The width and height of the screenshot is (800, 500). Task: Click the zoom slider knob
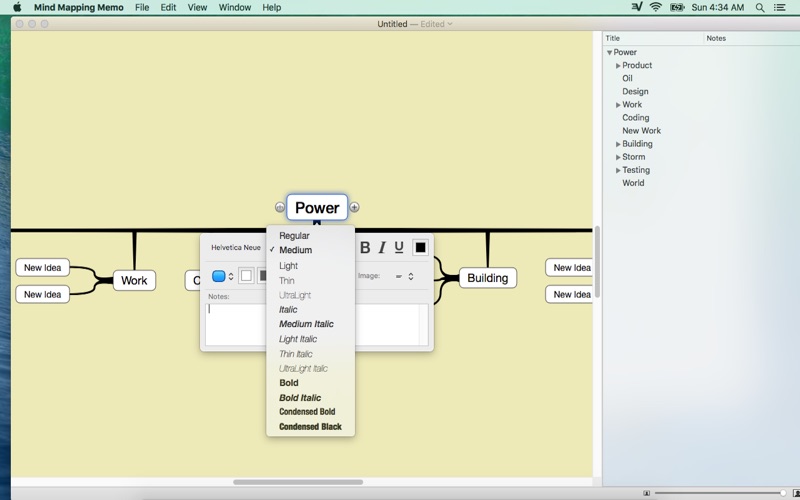783,493
